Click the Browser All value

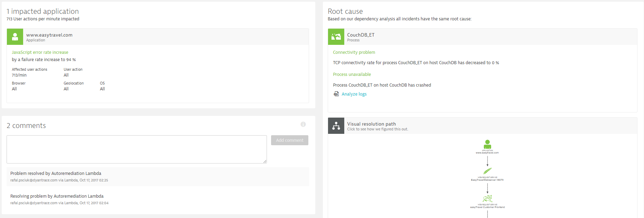14,89
